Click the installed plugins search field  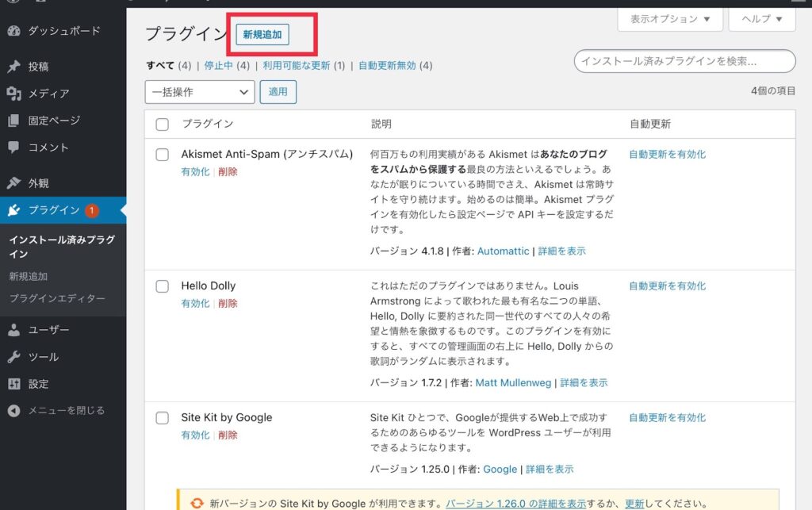click(x=684, y=61)
